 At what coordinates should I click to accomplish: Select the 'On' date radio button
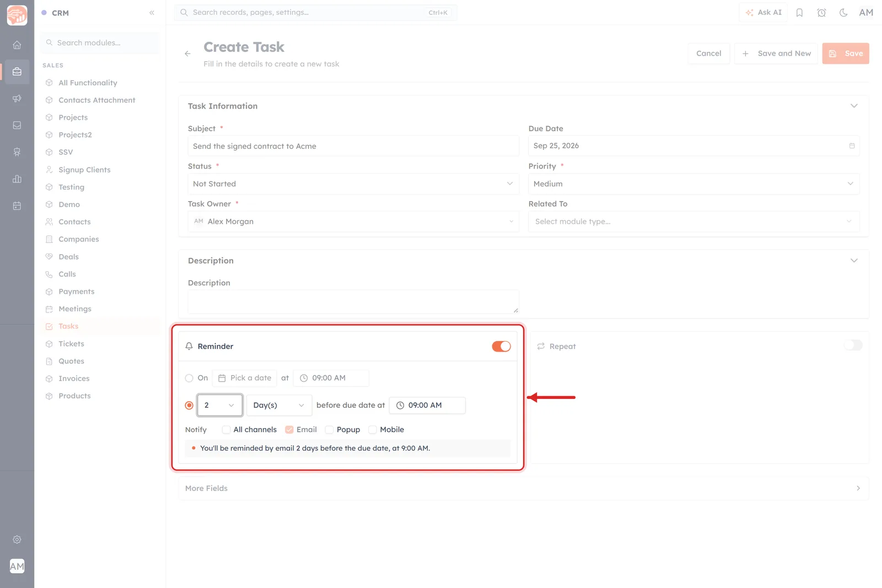pos(189,378)
